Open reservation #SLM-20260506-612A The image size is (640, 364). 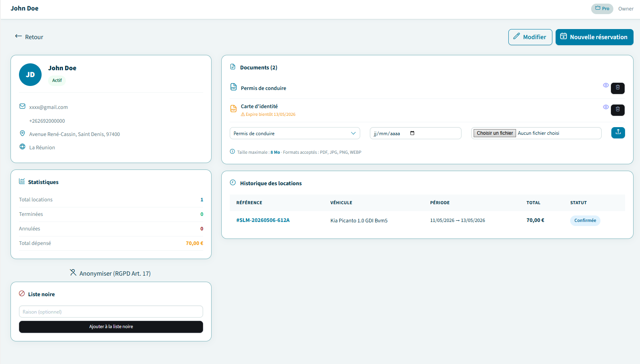coord(263,220)
